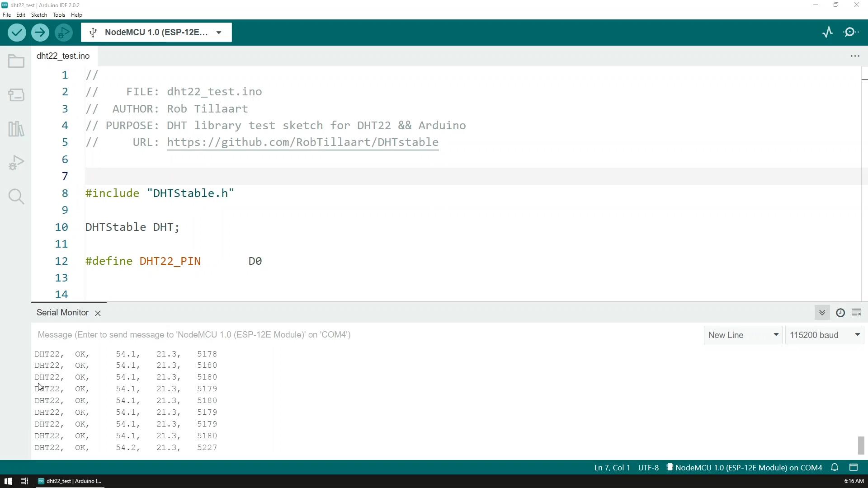Toggle autoscroll in Serial Monitor
868x488 pixels.
click(822, 313)
